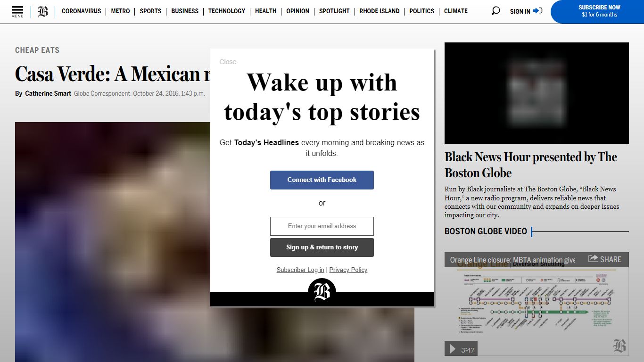The image size is (644, 362).
Task: Open the Metro section
Action: pyautogui.click(x=120, y=11)
